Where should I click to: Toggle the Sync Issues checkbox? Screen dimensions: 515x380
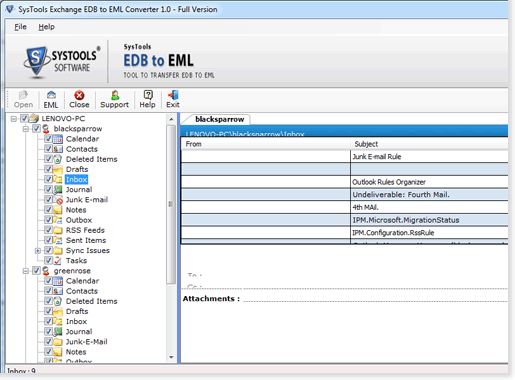pyautogui.click(x=48, y=250)
